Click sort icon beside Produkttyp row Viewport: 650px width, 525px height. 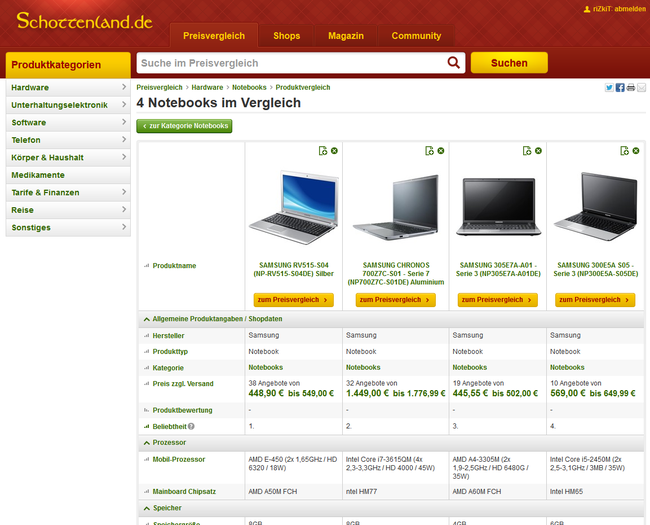(146, 351)
